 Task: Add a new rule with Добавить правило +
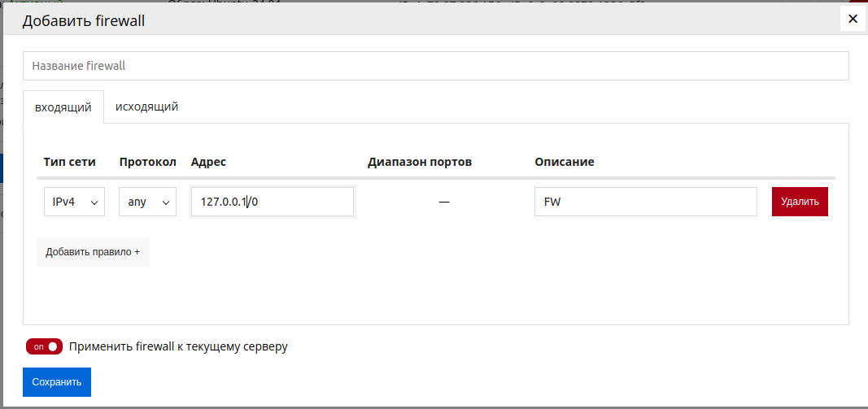tap(93, 252)
